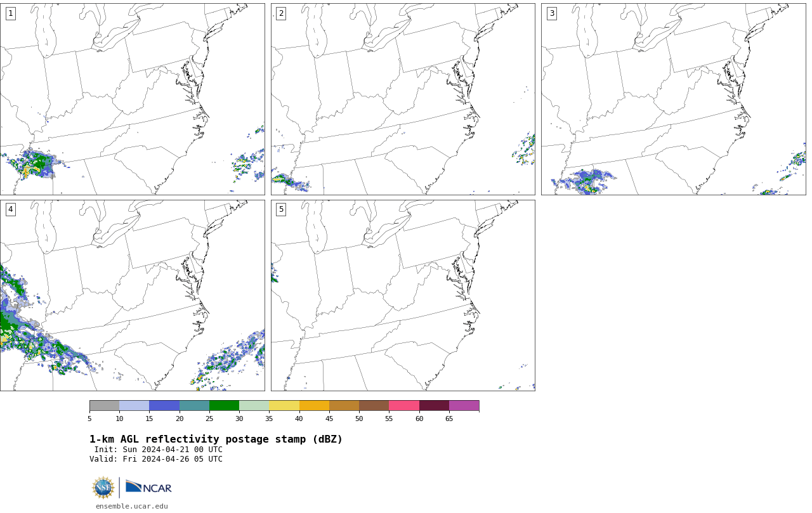This screenshot has width=812, height=513.
Task: Open ensemble member 2 reflectivity map
Action: [403, 99]
